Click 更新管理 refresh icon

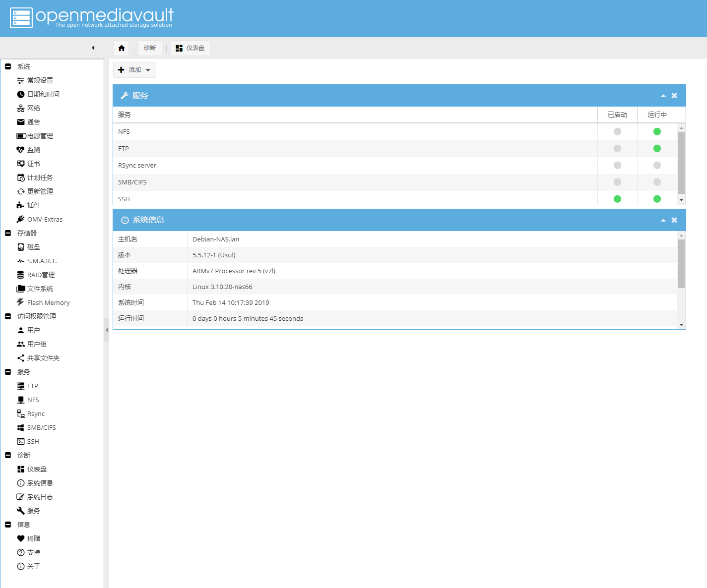pyautogui.click(x=21, y=191)
